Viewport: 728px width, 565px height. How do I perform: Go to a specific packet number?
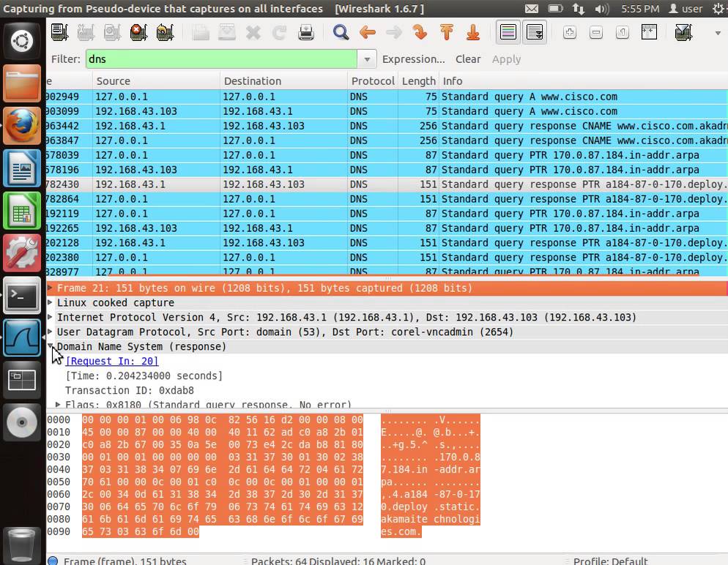pyautogui.click(x=420, y=32)
